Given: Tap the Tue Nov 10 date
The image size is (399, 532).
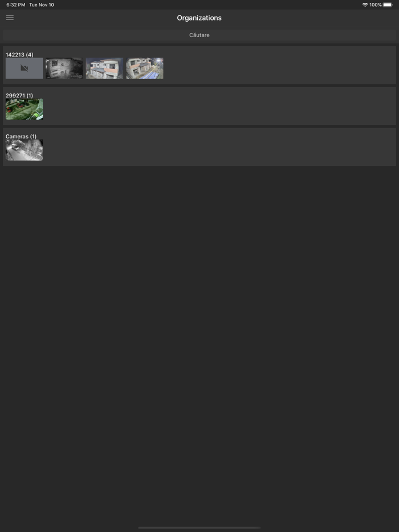Looking at the screenshot, I should (42, 5).
